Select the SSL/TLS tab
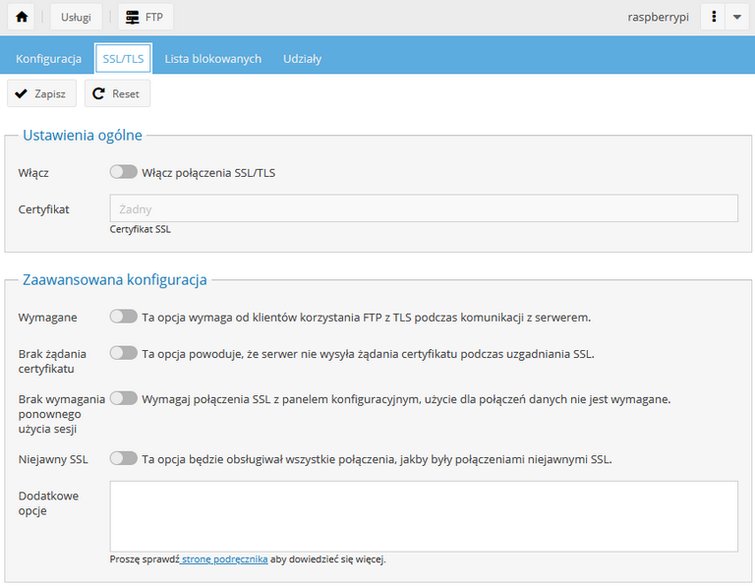This screenshot has height=587, width=755. pos(123,59)
